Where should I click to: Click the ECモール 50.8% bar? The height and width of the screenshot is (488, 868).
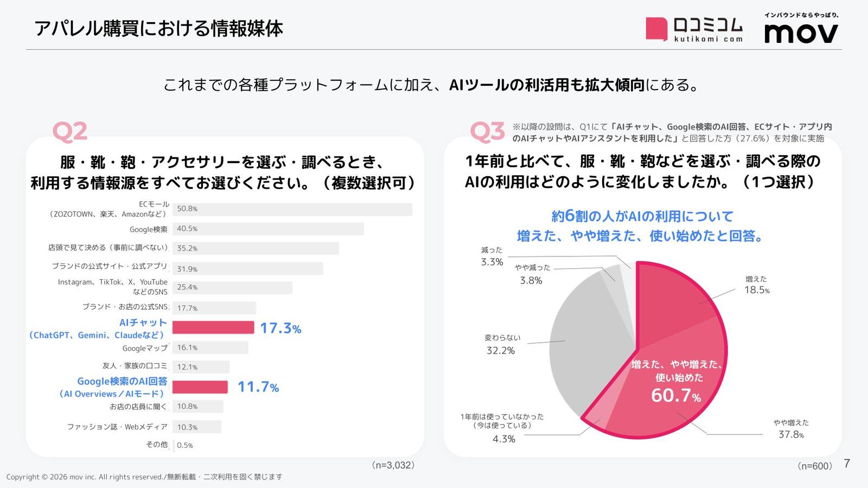[292, 209]
